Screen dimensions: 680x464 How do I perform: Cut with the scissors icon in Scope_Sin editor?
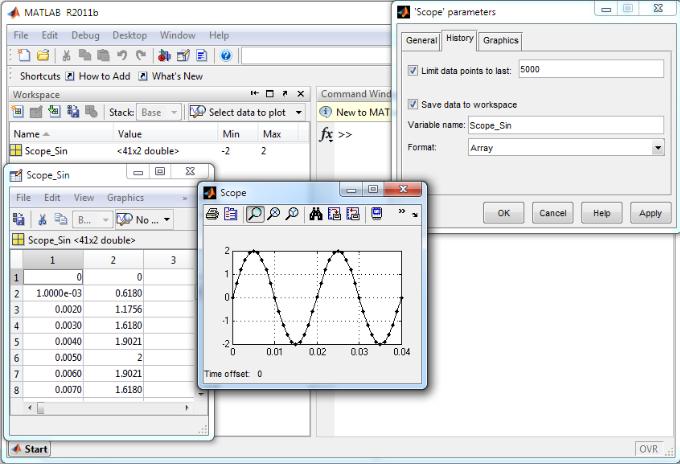point(42,219)
